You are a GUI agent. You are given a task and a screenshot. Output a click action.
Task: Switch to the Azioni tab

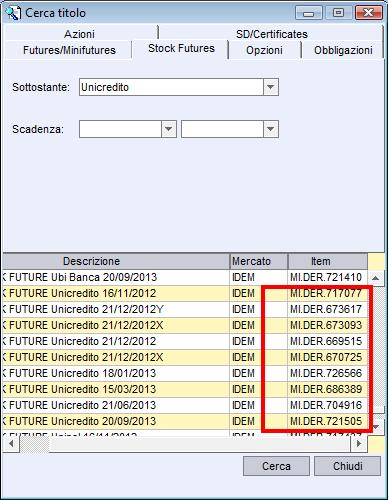point(79,34)
